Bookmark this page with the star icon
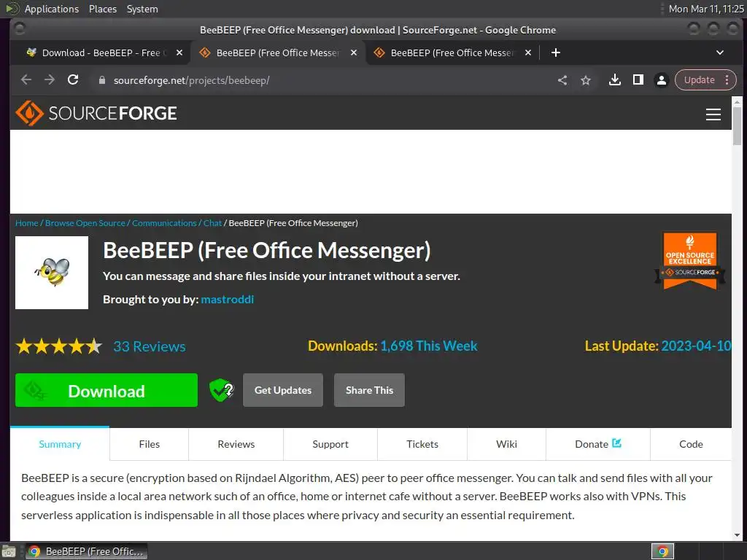Viewport: 747px width, 560px height. [x=586, y=80]
